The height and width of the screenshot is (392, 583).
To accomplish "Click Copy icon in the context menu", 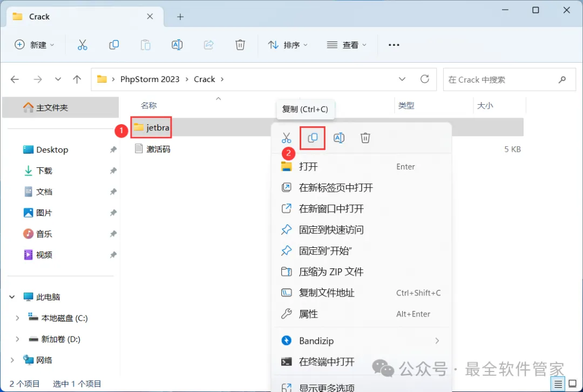I will [313, 138].
